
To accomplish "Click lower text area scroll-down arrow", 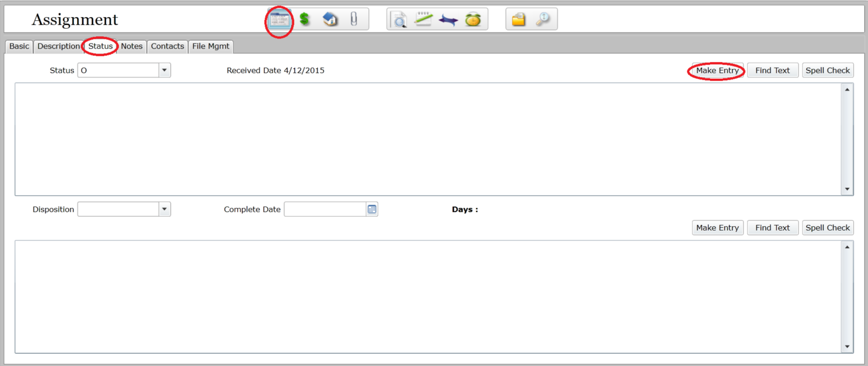I will [847, 347].
